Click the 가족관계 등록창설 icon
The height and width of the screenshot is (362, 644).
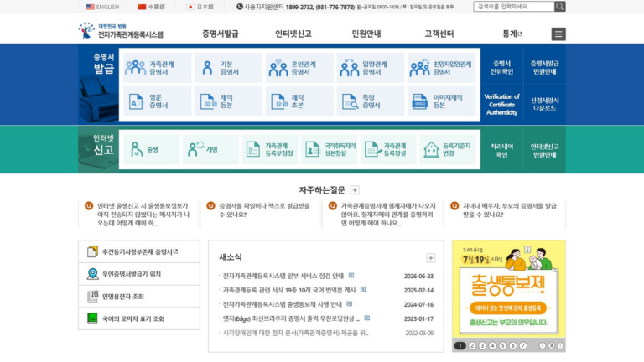[372, 149]
